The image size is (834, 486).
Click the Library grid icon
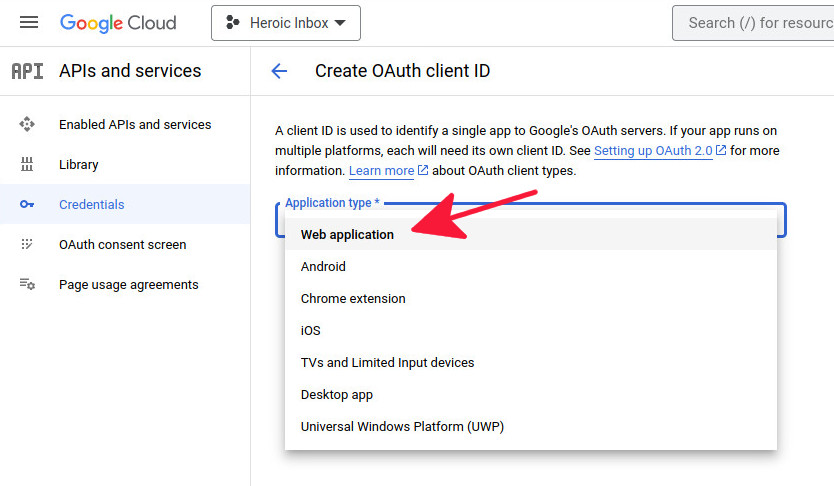[27, 164]
